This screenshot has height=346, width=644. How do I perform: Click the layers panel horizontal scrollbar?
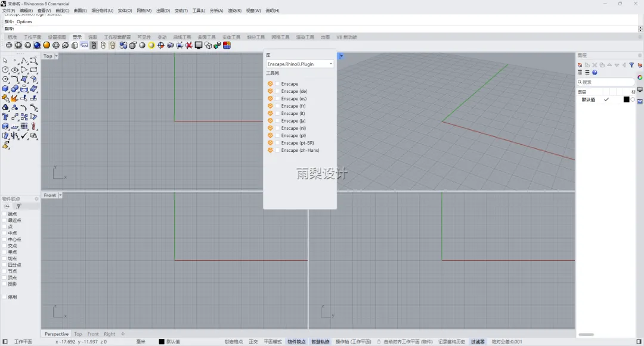pos(587,335)
